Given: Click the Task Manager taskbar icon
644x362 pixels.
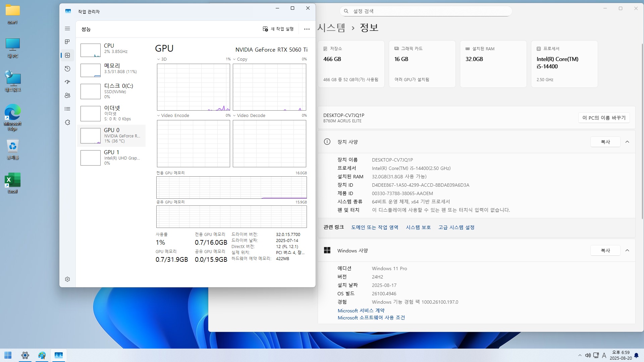Looking at the screenshot, I should (59, 355).
